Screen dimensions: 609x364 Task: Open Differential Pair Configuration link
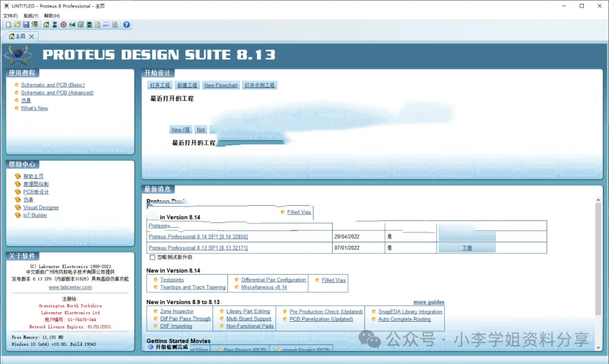273,280
